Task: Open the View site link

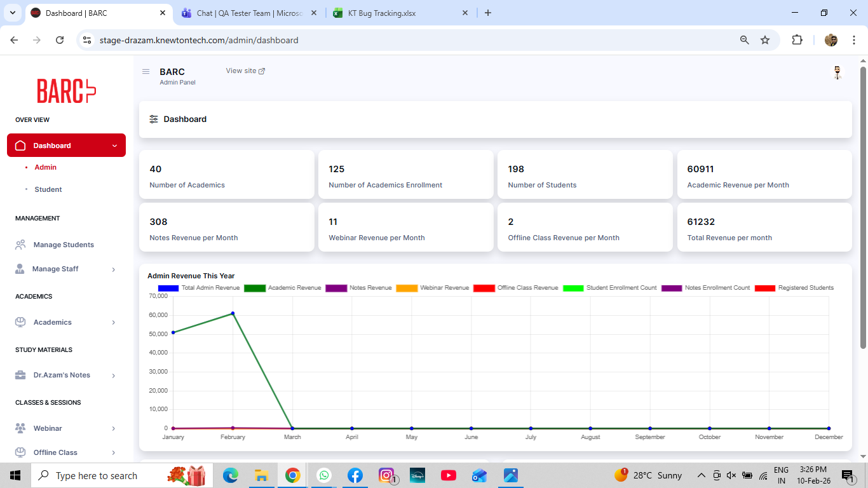Action: coord(245,71)
